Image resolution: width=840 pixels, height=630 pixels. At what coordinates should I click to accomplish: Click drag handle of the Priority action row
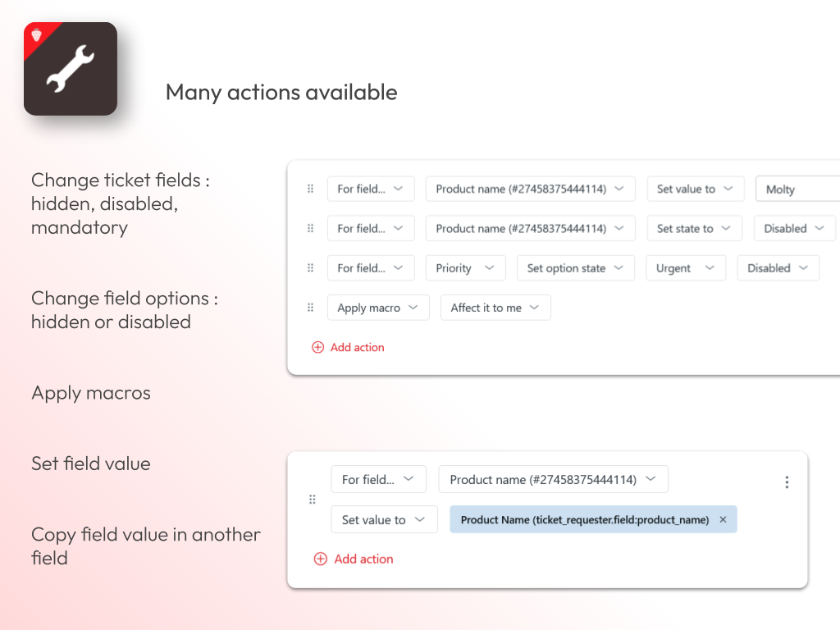[x=310, y=268]
